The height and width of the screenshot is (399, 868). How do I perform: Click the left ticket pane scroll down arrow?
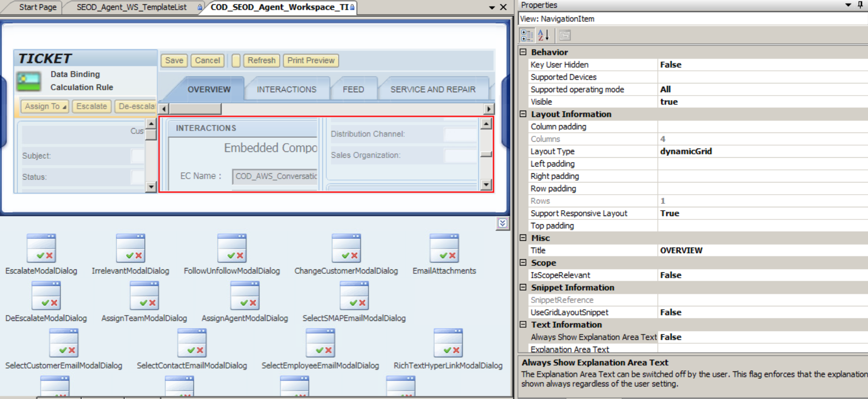pos(151,186)
